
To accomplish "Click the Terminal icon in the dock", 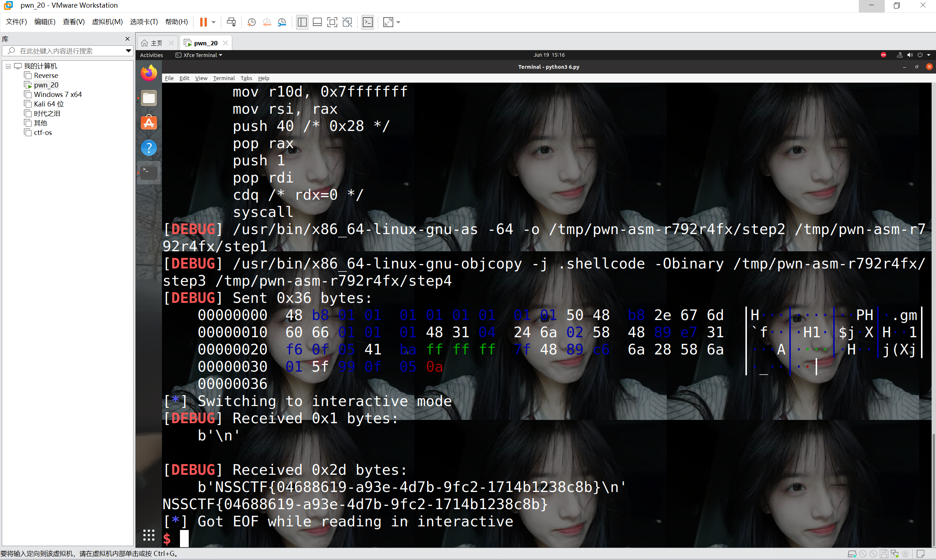I will 149,172.
